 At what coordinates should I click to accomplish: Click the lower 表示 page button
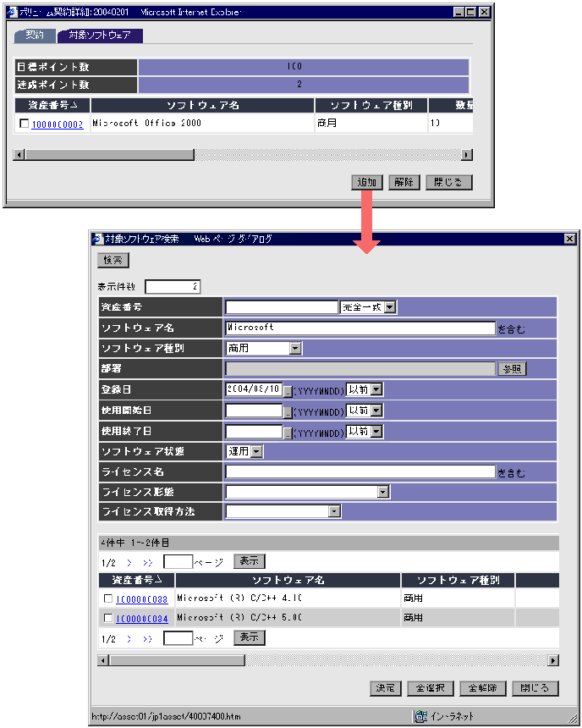(x=250, y=637)
